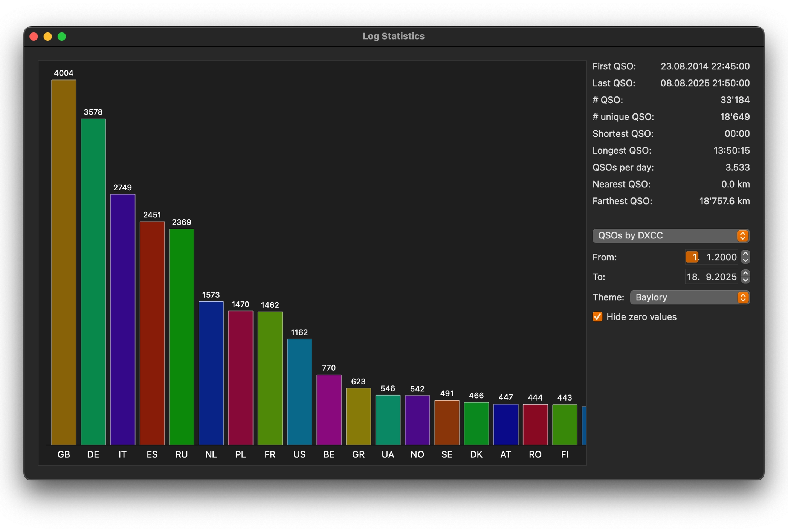Image resolution: width=788 pixels, height=532 pixels.
Task: Click the unique QSO value 18'649
Action: point(735,117)
